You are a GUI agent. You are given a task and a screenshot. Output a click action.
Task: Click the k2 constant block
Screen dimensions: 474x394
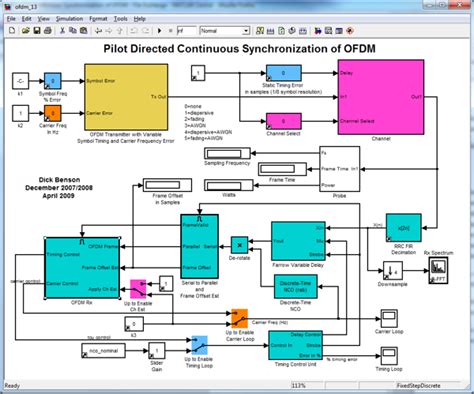coord(20,113)
